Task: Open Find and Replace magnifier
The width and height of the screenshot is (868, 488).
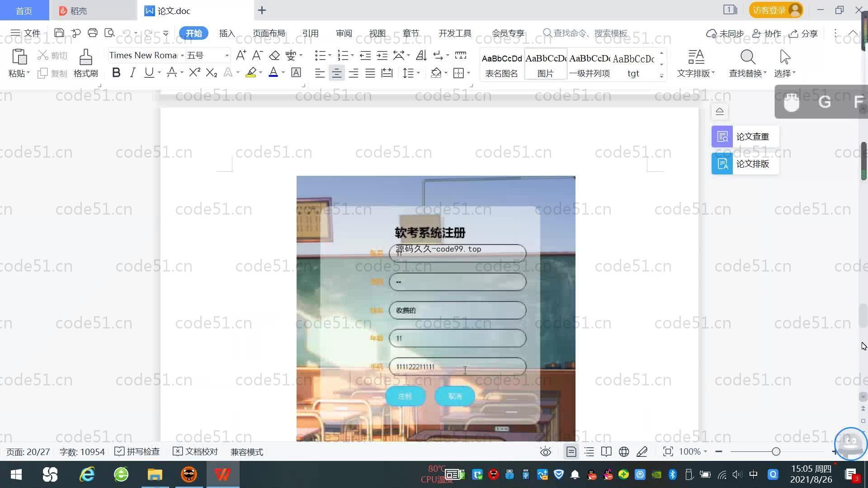Action: click(748, 57)
